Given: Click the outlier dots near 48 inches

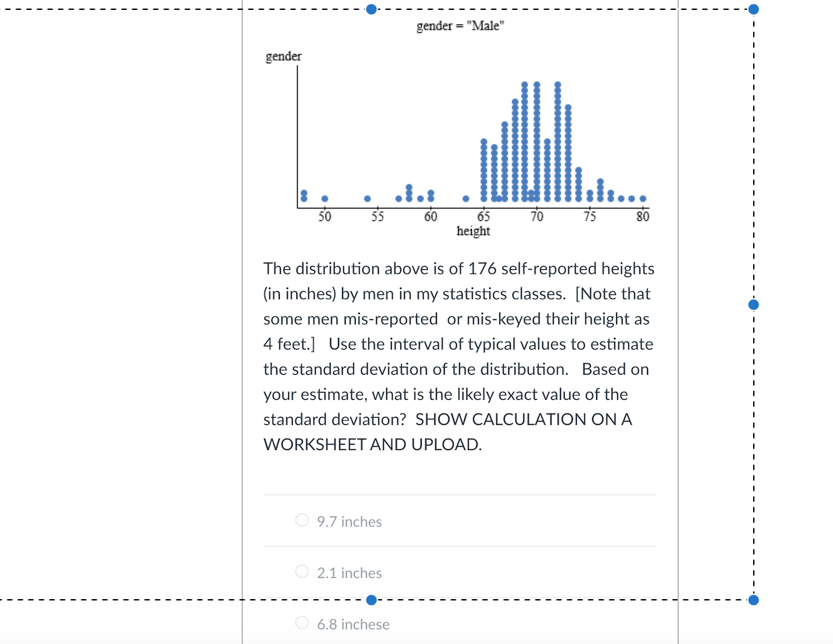Looking at the screenshot, I should point(304,196).
